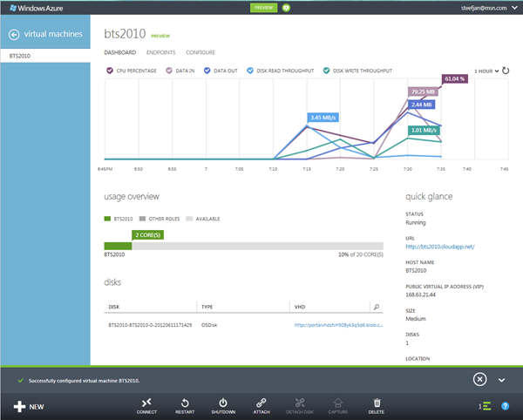523x420 pixels.
Task: Open the notifications list icon
Action: click(x=485, y=406)
